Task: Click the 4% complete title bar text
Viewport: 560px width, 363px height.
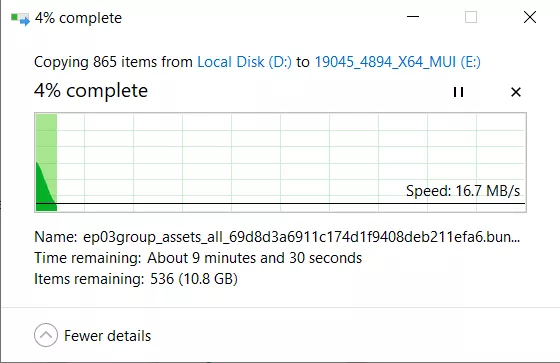Action: (x=78, y=18)
